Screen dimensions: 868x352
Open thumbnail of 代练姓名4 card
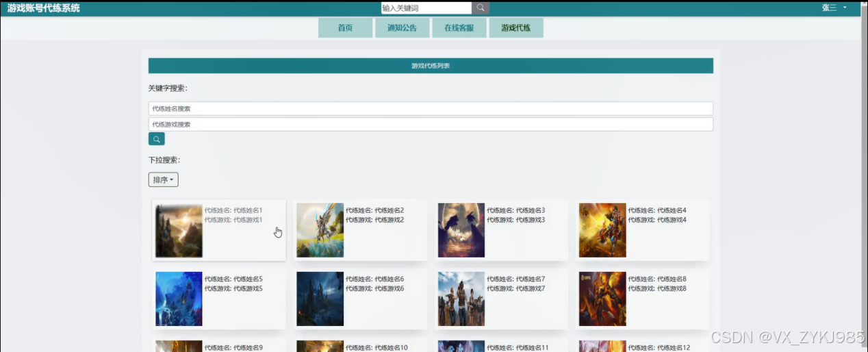(x=602, y=230)
